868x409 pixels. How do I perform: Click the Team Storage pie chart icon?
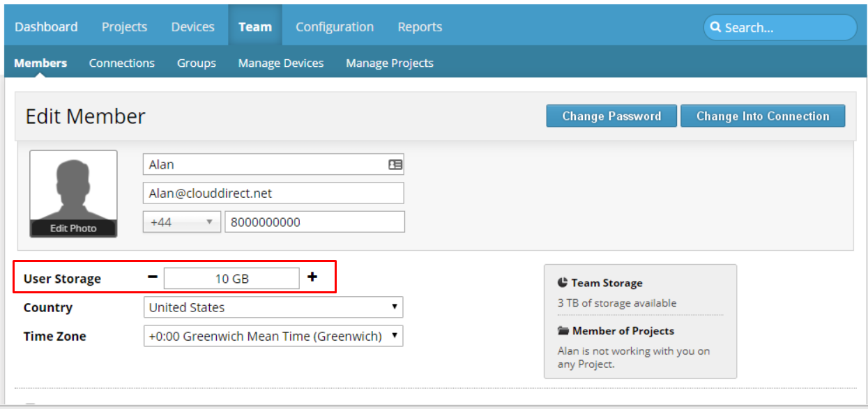coord(563,283)
